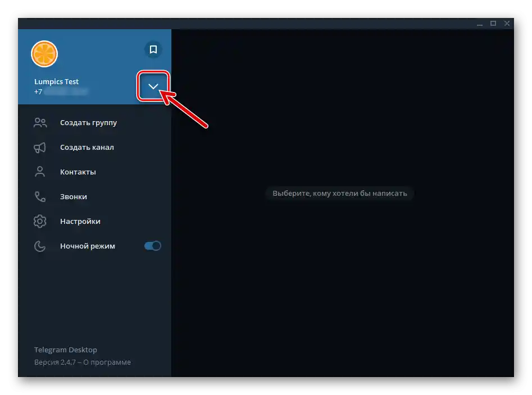This screenshot has width=532, height=395.
Task: Click the Lumpics Test account name
Action: pos(56,81)
